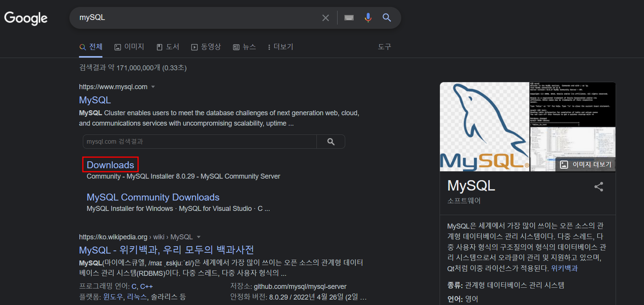
Task: Click the 리눅스 platform link
Action: tap(137, 297)
